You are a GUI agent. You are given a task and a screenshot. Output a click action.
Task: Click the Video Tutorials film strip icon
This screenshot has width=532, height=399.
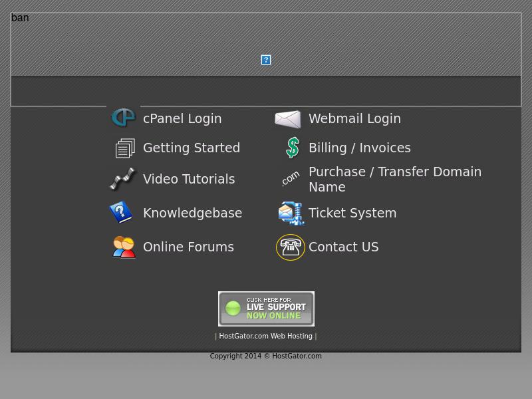pos(122,179)
